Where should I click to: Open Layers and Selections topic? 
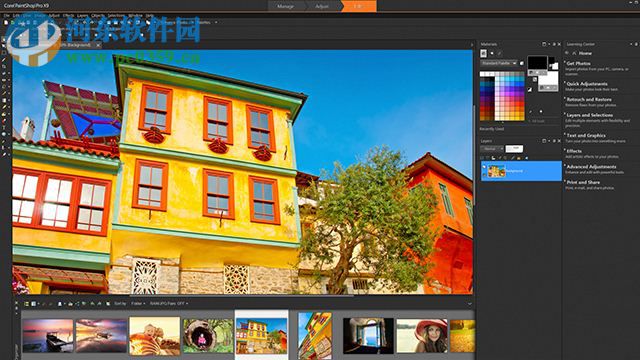(590, 116)
